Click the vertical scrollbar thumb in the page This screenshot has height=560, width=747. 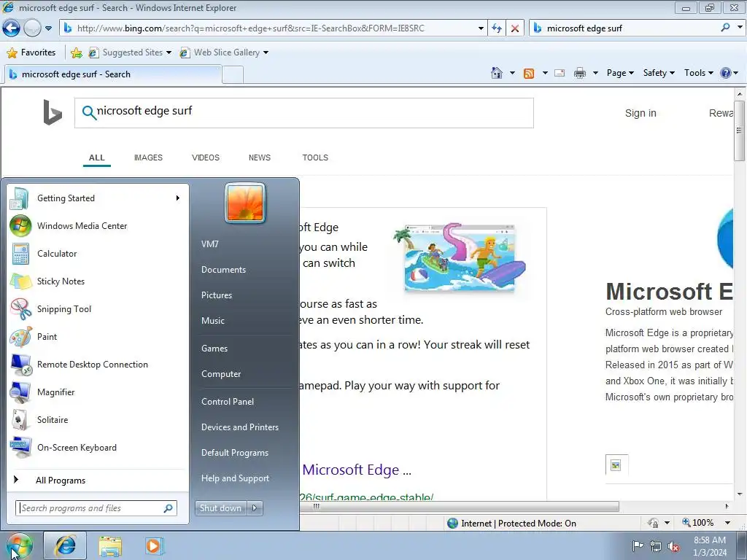click(739, 131)
